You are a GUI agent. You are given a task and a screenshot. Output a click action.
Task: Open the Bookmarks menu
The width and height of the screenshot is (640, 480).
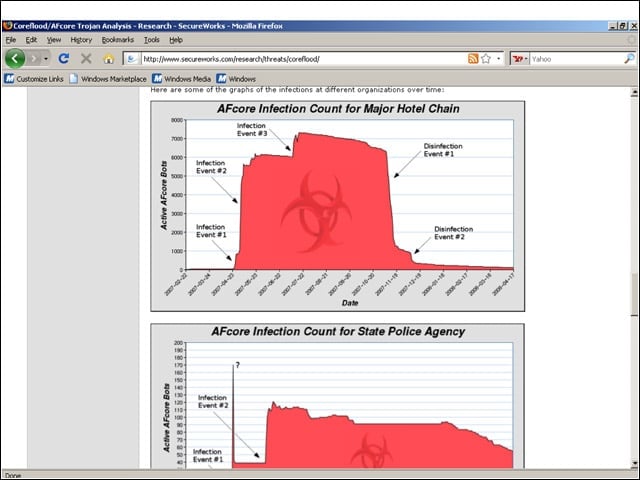pyautogui.click(x=118, y=40)
